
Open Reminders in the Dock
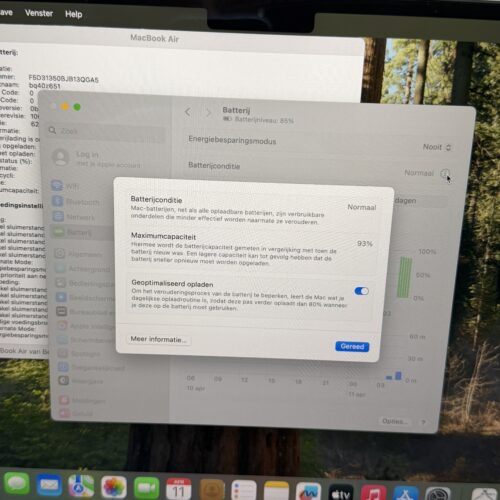[x=244, y=491]
